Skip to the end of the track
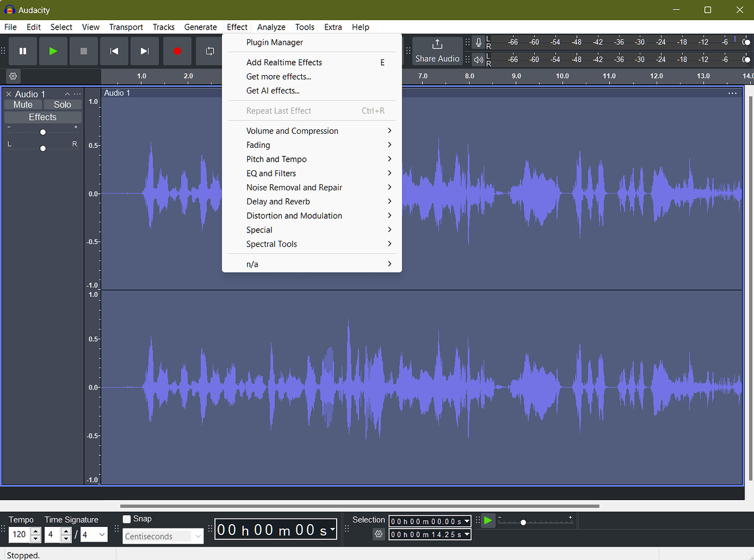754x560 pixels. pyautogui.click(x=145, y=51)
